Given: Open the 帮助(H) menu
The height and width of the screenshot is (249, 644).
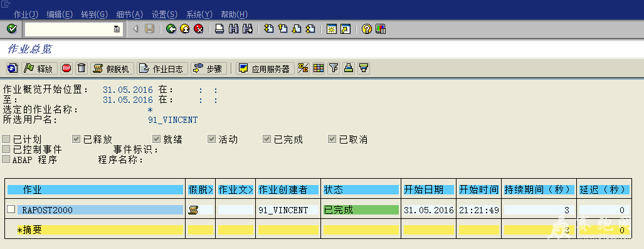Looking at the screenshot, I should (234, 14).
